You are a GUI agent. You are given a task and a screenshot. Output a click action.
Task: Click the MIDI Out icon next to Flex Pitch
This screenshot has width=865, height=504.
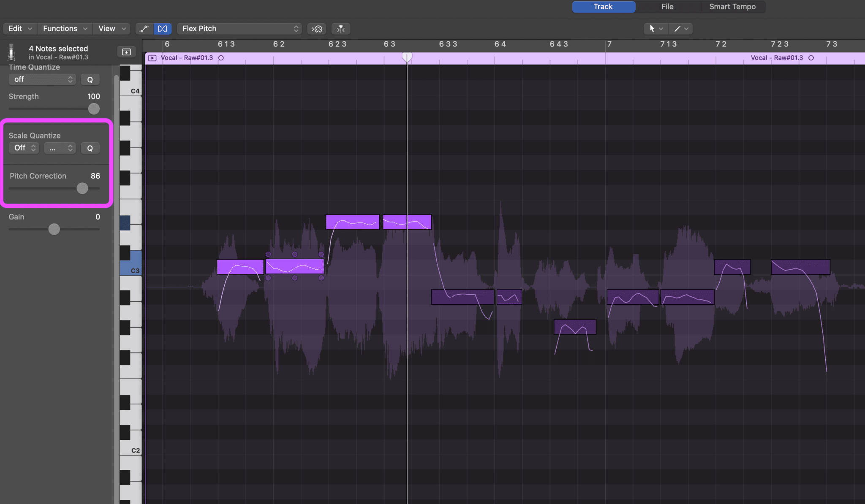316,28
